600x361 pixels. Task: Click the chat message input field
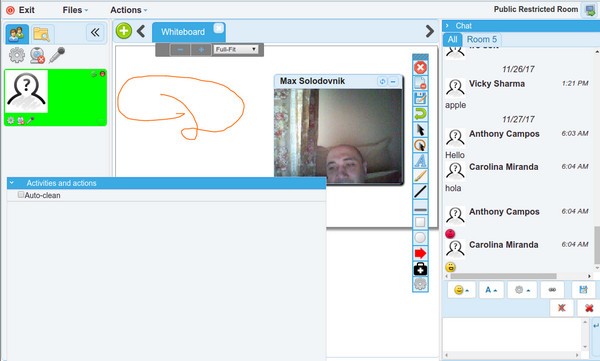(x=513, y=335)
